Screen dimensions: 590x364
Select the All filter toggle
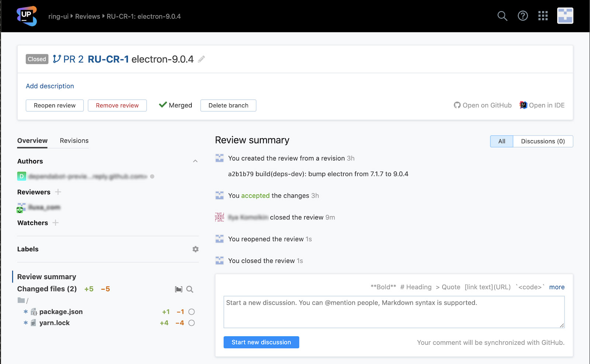[x=502, y=141]
